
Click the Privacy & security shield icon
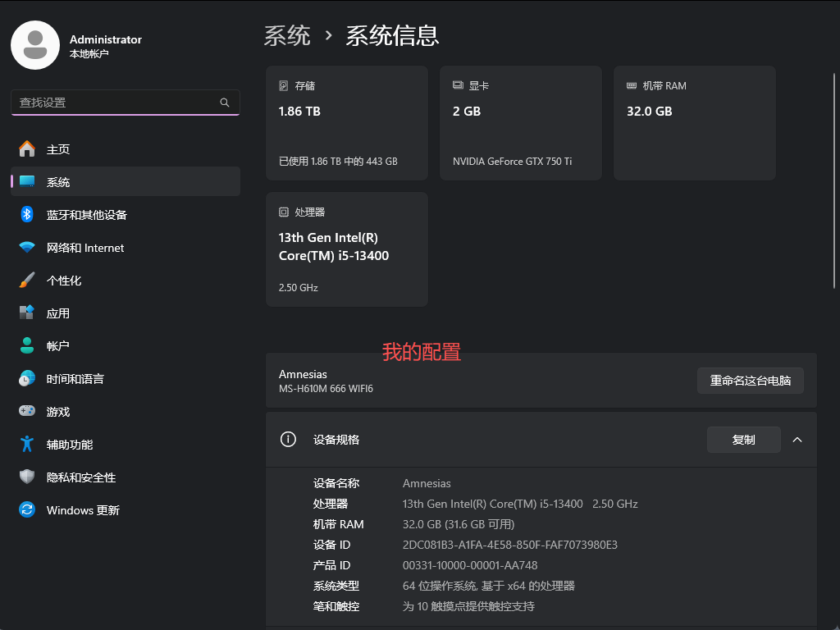[27, 477]
